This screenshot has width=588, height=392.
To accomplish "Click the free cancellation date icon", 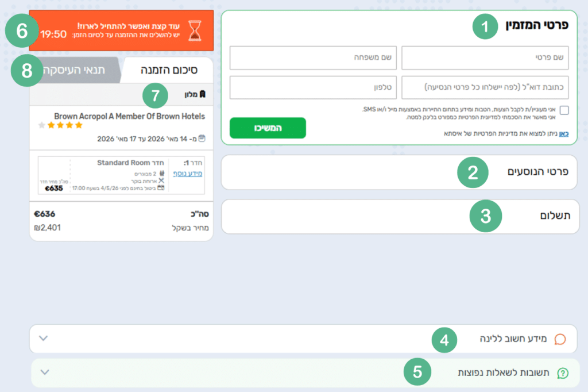I will (x=161, y=188).
